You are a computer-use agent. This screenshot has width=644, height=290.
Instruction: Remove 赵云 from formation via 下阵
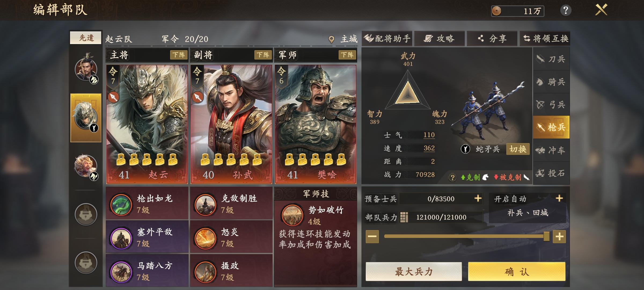[x=179, y=55]
